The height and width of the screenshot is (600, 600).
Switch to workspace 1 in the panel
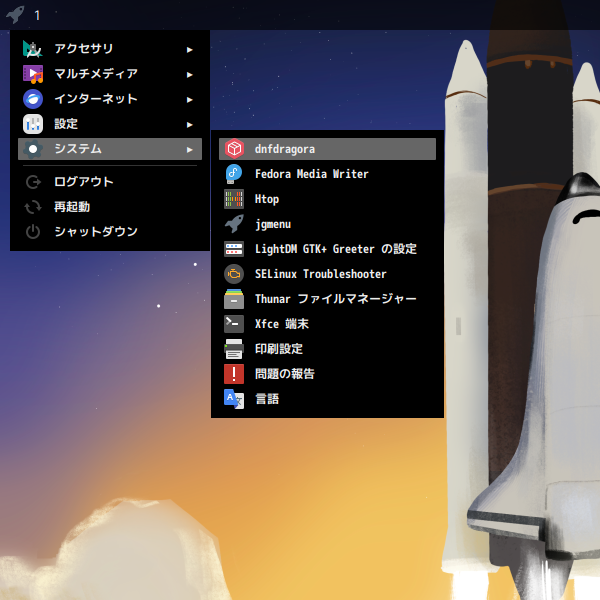click(x=37, y=15)
